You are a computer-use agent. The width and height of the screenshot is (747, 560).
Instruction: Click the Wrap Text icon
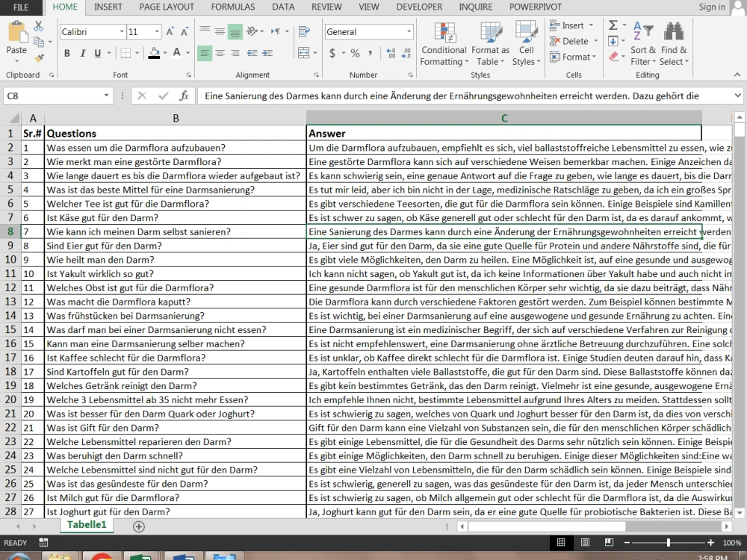(x=304, y=32)
